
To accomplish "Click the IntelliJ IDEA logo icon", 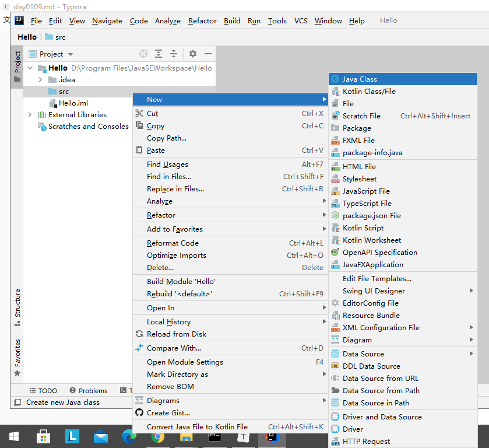I will click(x=19, y=20).
